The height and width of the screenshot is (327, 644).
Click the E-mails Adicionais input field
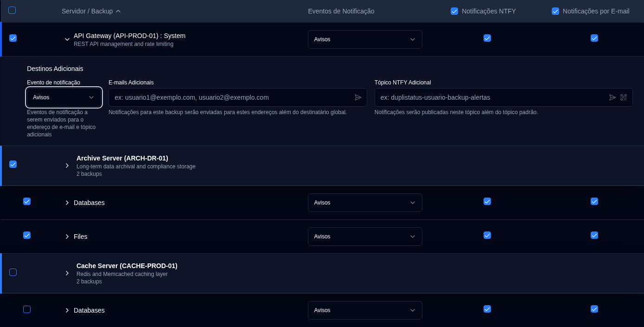coord(238,97)
